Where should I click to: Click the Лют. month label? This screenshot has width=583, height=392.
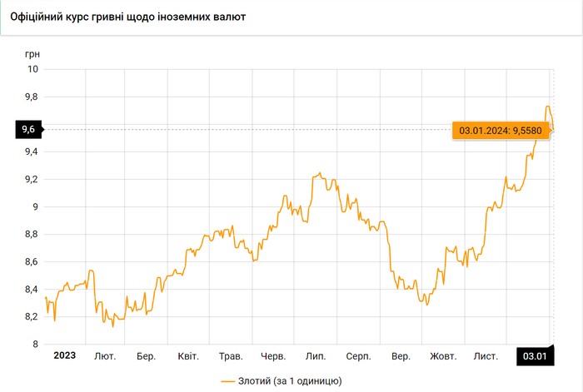pyautogui.click(x=106, y=356)
